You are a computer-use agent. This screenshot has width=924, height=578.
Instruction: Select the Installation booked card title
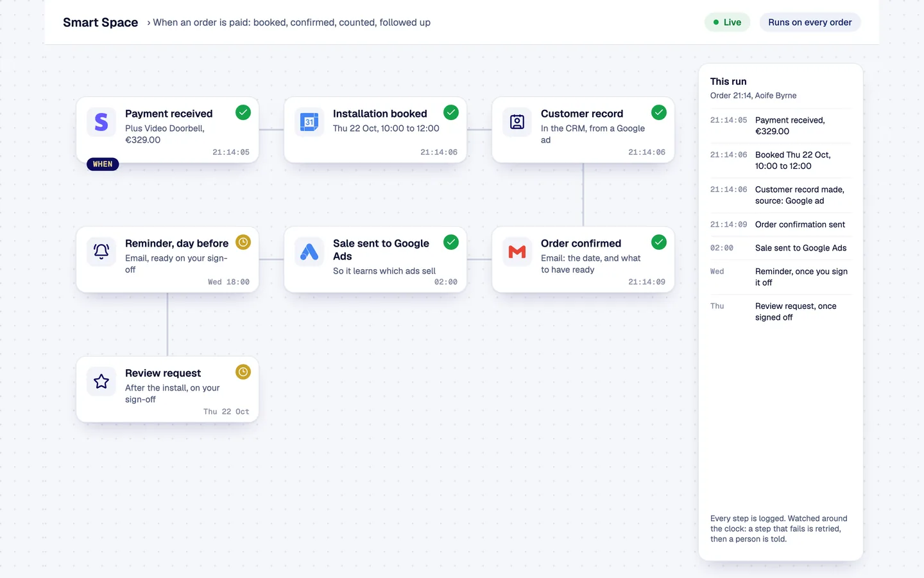point(380,114)
